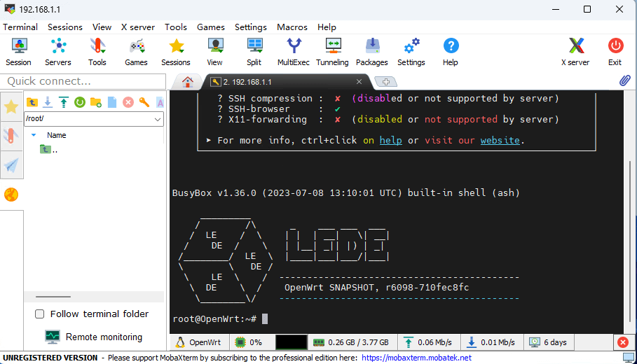Create a new folder in SFTP browser
Image resolution: width=637 pixels, height=364 pixels.
tap(96, 102)
